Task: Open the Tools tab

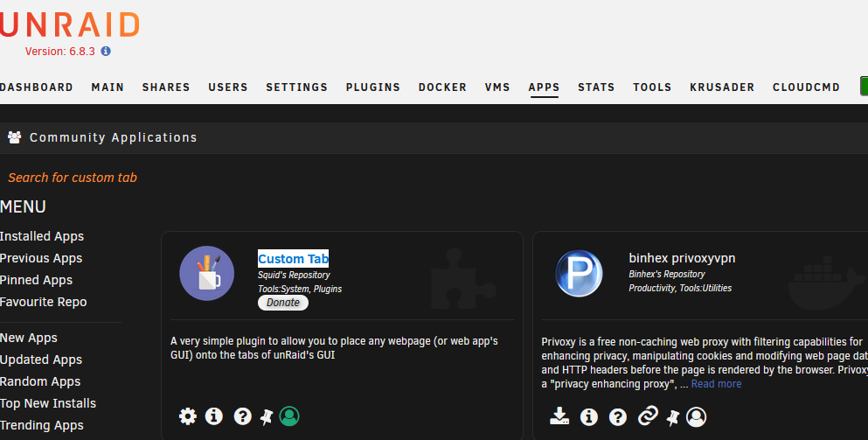Action: 652,87
